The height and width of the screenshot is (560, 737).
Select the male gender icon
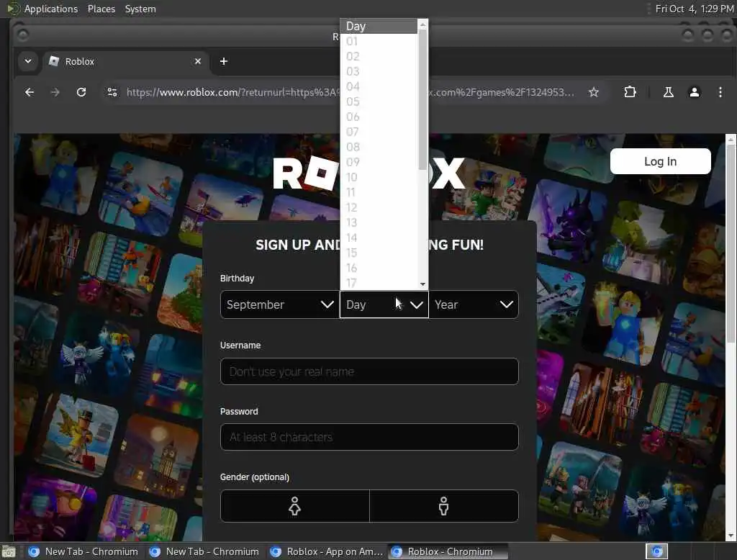[x=443, y=506]
